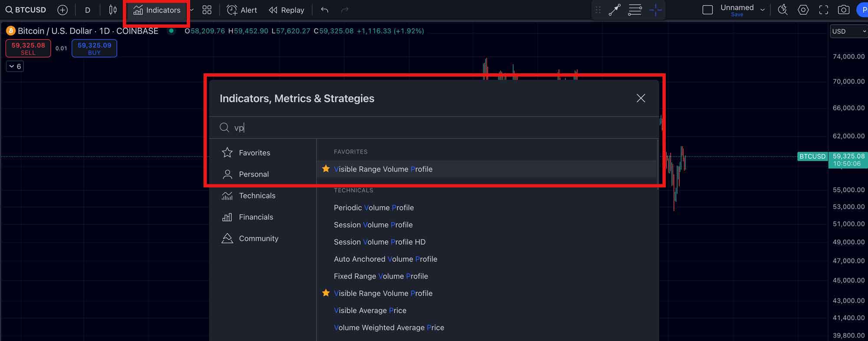Screen dimensions: 868x341
Task: Click the compare or add symbol plus icon
Action: point(62,10)
